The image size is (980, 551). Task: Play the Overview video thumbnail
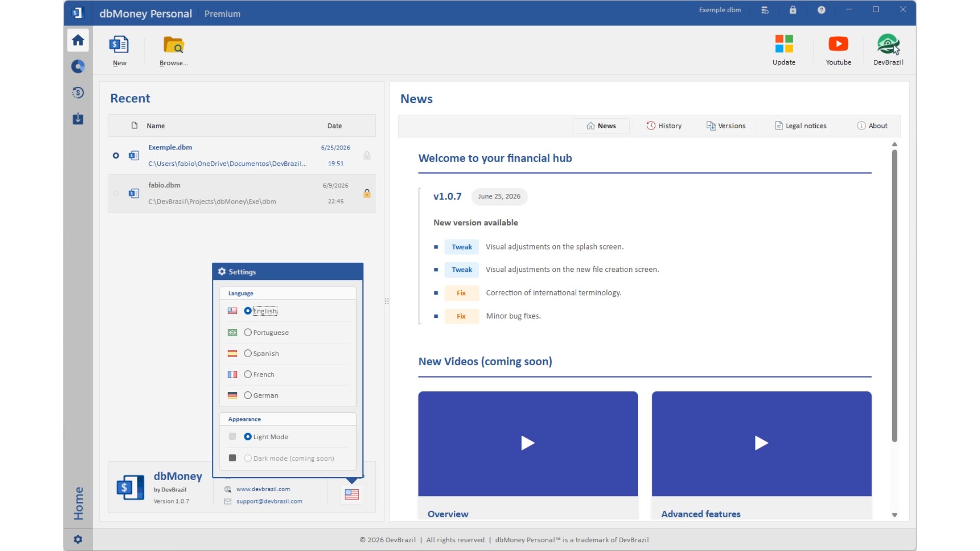click(528, 443)
